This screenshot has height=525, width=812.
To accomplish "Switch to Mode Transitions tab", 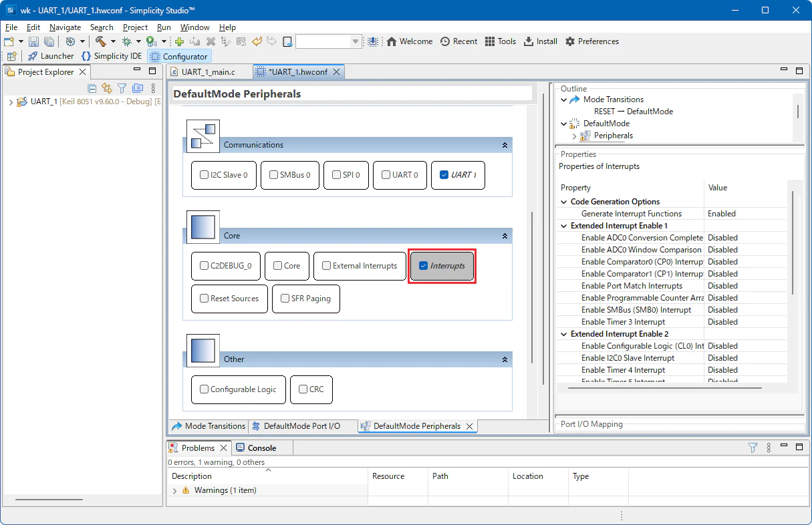I will [x=209, y=426].
